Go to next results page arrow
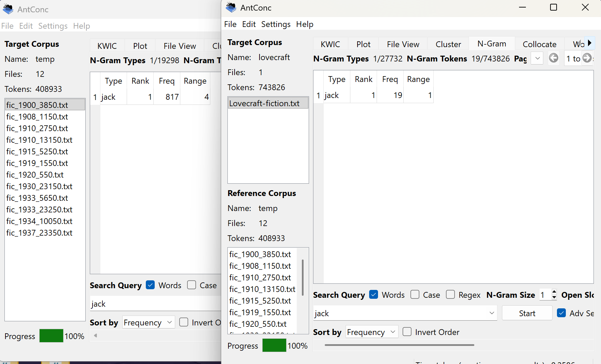 coord(587,58)
